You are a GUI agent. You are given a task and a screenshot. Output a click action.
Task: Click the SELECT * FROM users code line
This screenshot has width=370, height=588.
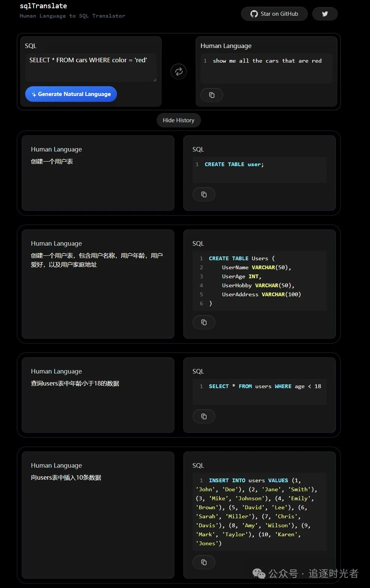265,387
